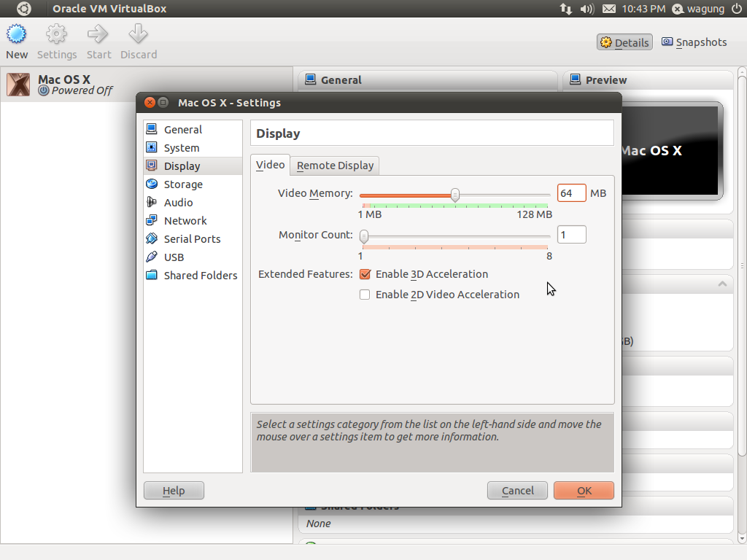Edit the Monitor Count value field
747x560 pixels.
(x=571, y=234)
